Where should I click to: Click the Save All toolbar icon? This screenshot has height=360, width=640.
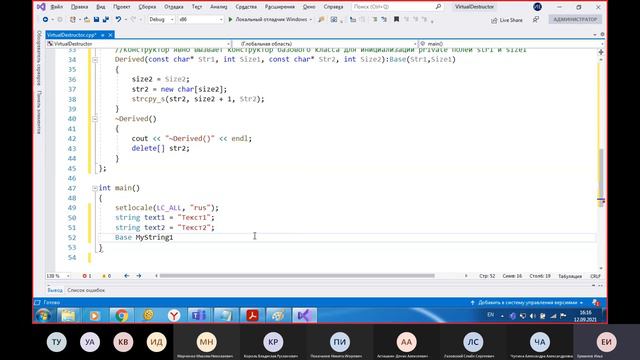pyautogui.click(x=106, y=19)
